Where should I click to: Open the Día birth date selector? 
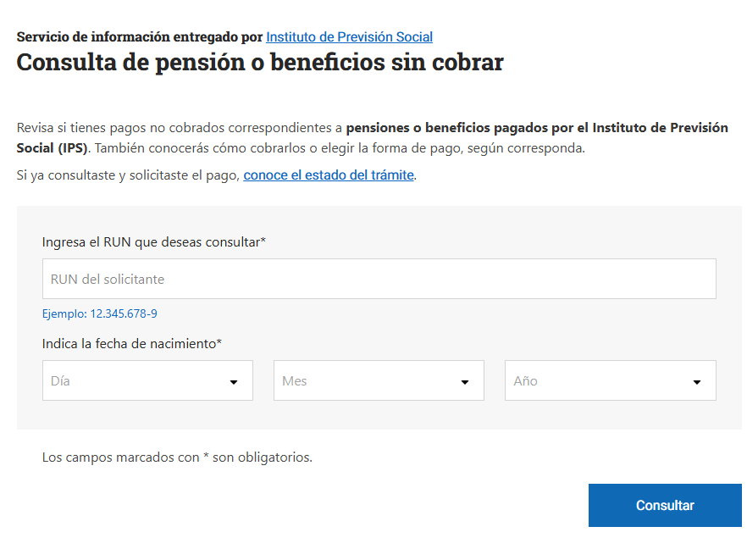pyautogui.click(x=136, y=381)
